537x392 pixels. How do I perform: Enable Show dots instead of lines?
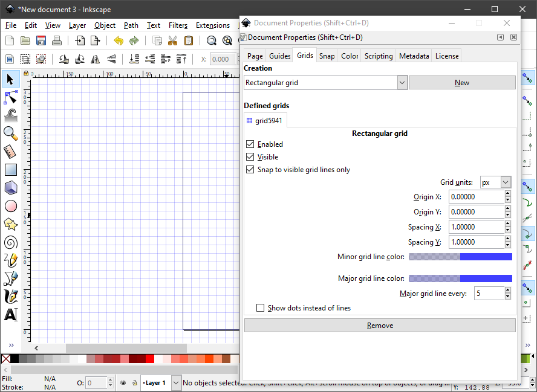pos(261,308)
